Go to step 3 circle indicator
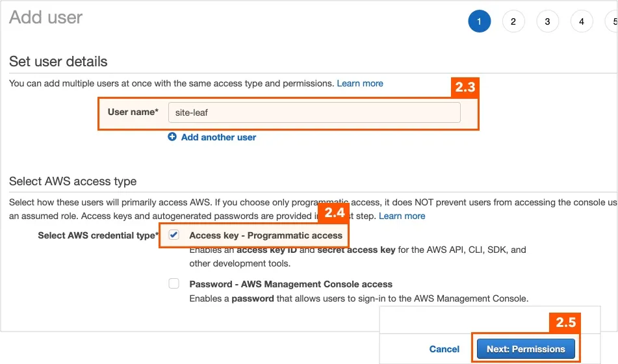Screen dimensions: 618x364 click(x=547, y=21)
